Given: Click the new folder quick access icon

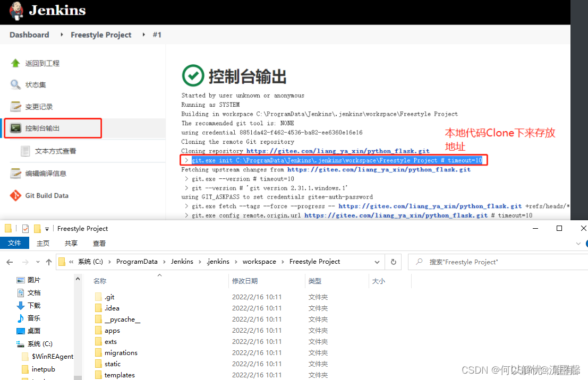Looking at the screenshot, I should click(x=37, y=229).
